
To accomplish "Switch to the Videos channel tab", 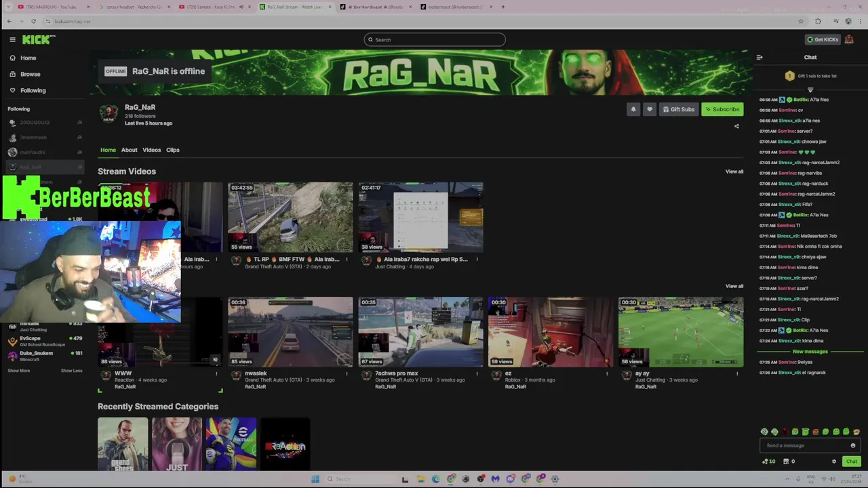I will point(151,150).
